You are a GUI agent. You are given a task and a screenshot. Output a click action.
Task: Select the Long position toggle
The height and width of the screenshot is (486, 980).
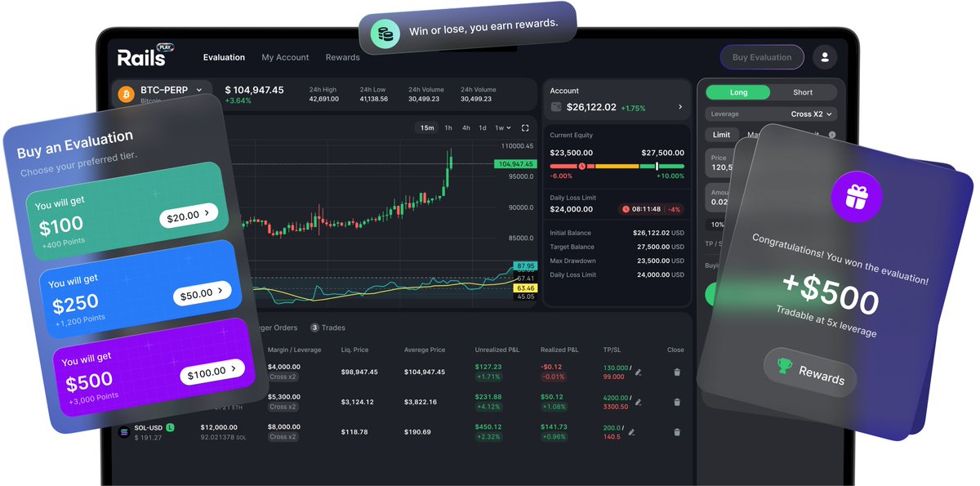point(738,92)
